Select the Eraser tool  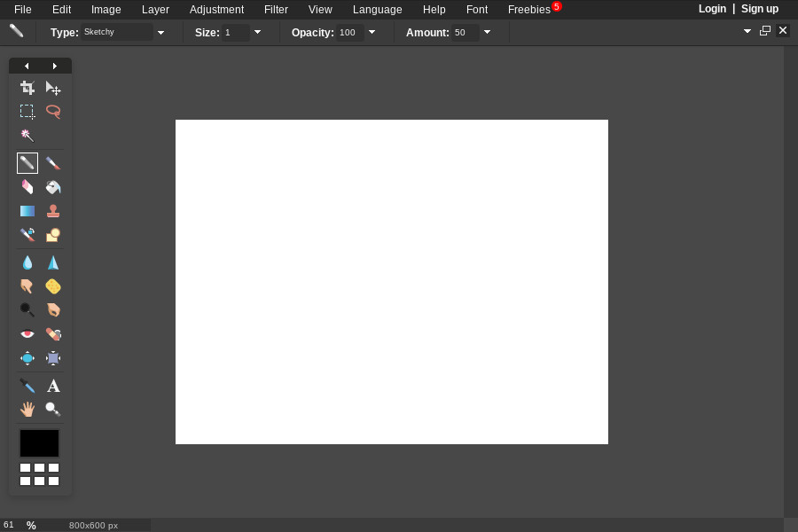point(27,187)
